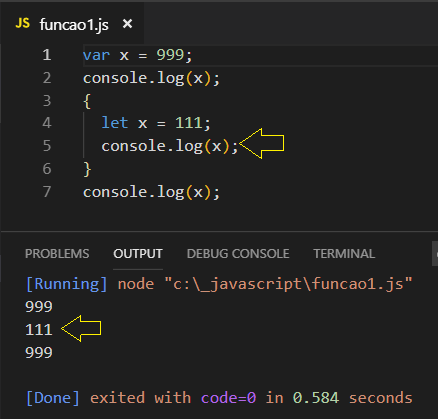Close the funcao1.js editor tab

(127, 24)
